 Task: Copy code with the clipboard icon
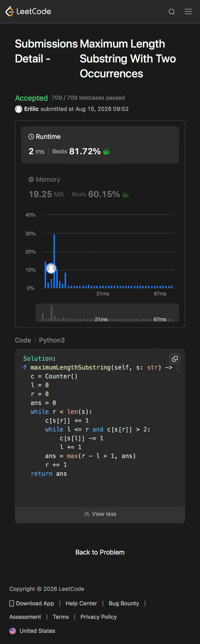175,359
